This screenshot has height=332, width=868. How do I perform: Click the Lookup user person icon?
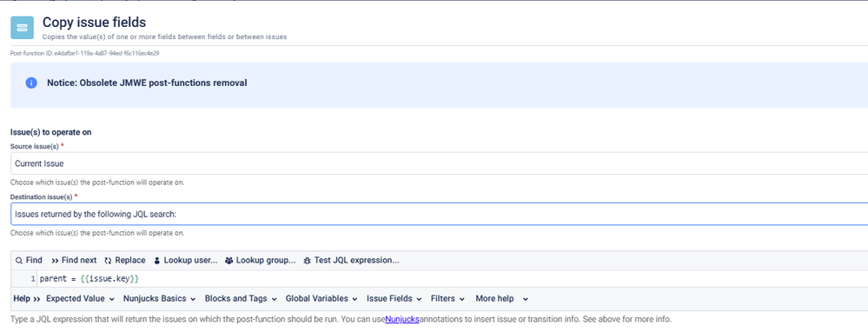click(157, 261)
